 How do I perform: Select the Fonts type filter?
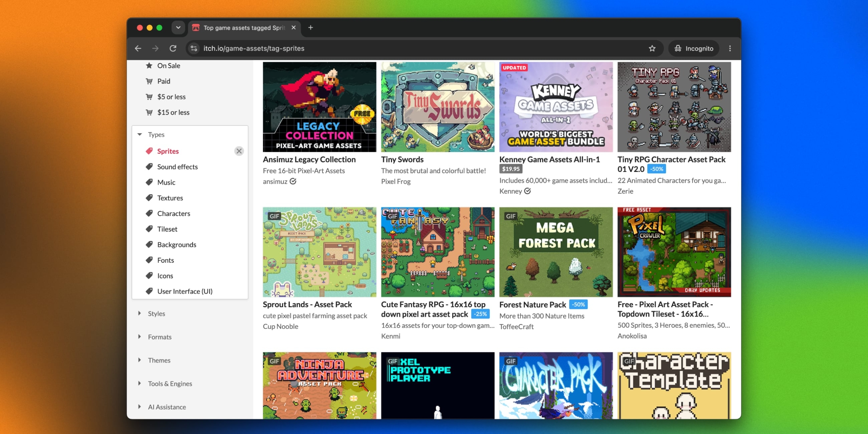[165, 260]
